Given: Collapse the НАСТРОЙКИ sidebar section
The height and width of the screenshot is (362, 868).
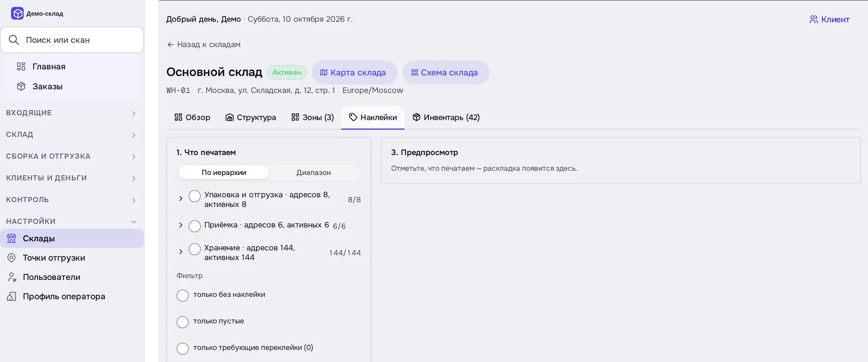Looking at the screenshot, I should tap(72, 221).
